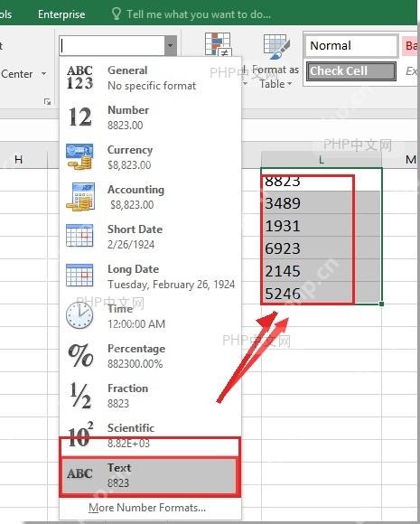Click the cell containing 3489
The height and width of the screenshot is (524, 420).
coord(322,202)
